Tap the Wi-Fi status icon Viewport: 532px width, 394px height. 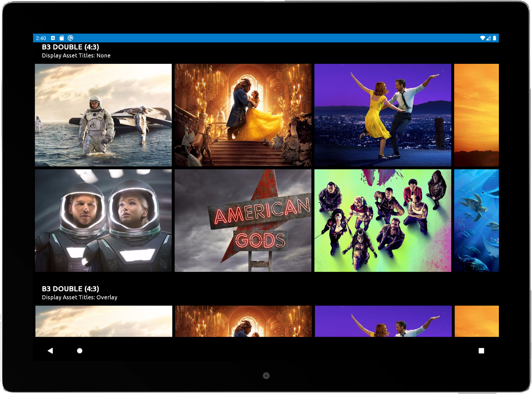[483, 38]
